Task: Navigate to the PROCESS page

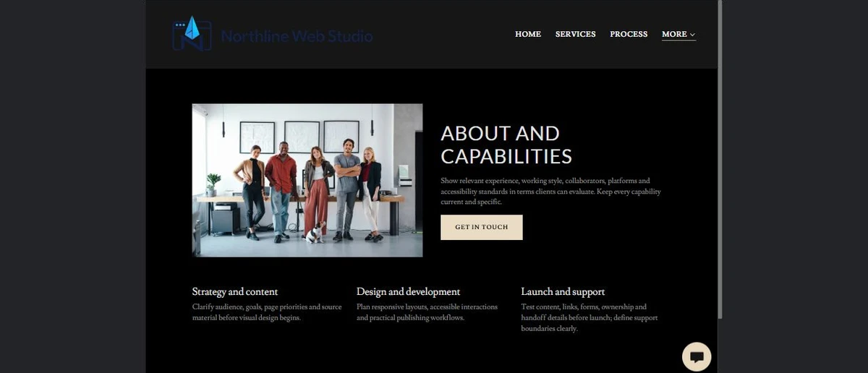Action: [x=629, y=34]
